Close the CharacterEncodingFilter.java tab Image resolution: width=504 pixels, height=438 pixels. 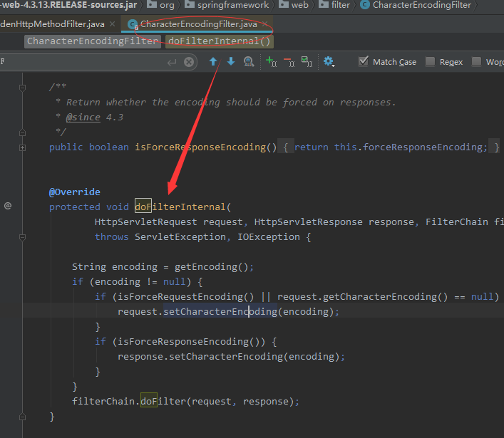click(x=264, y=24)
